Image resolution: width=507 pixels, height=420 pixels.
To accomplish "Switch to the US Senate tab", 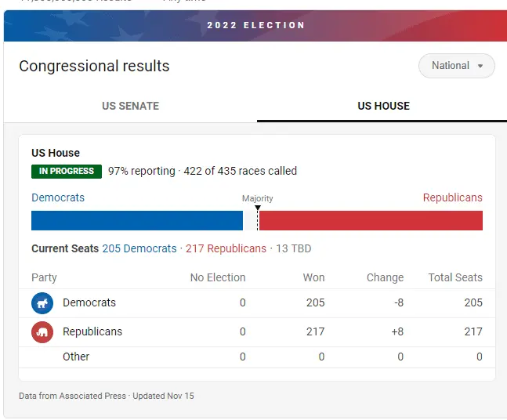I will [130, 106].
